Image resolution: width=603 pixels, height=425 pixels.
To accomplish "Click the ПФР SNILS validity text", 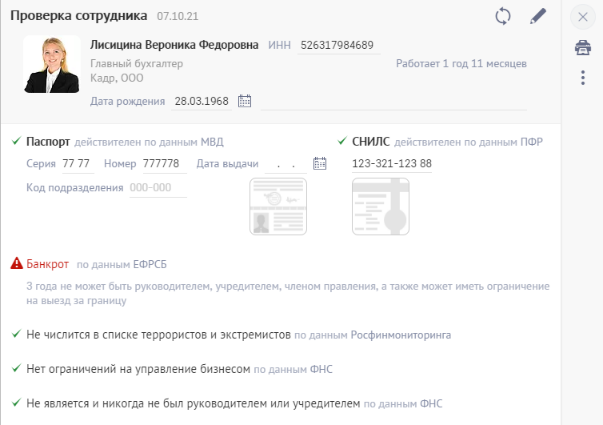I will [468, 142].
